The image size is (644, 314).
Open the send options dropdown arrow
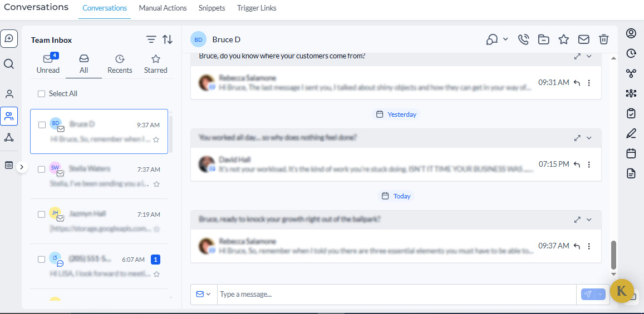click(601, 295)
